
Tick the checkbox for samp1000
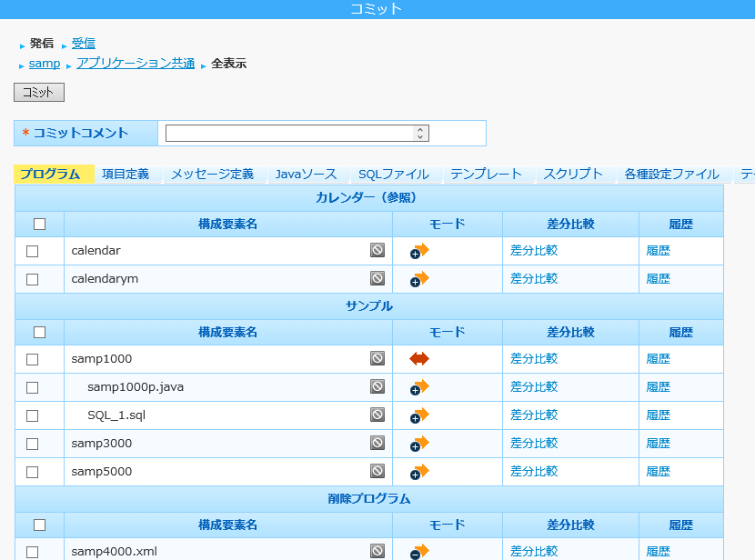[x=32, y=359]
